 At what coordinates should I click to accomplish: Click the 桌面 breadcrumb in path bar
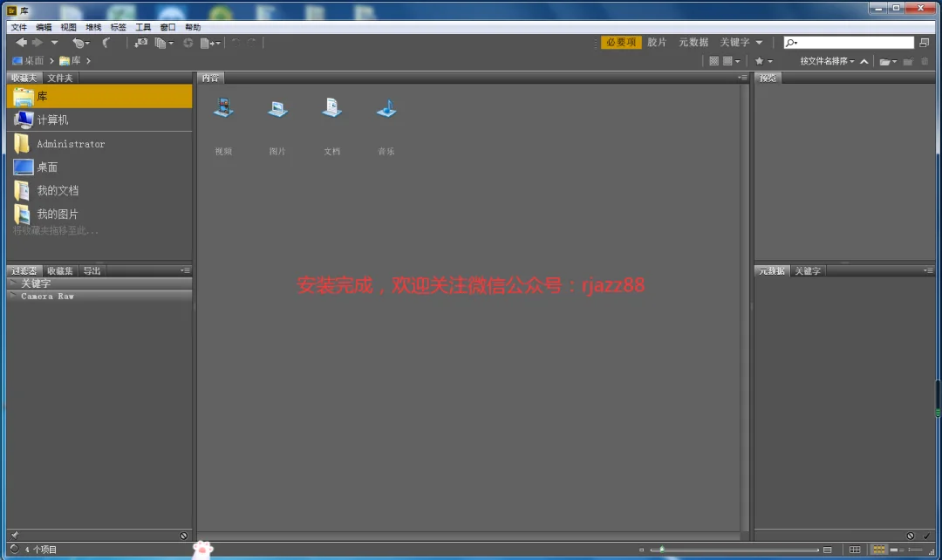(x=28, y=61)
